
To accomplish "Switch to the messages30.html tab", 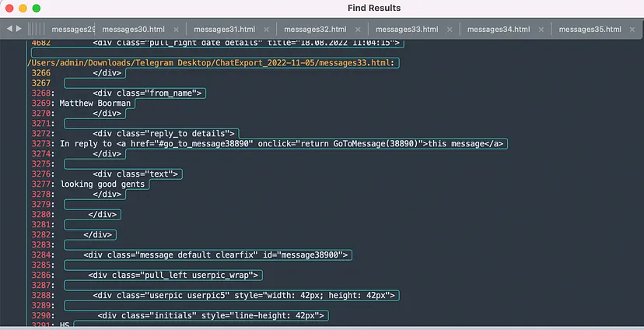I will pos(134,29).
